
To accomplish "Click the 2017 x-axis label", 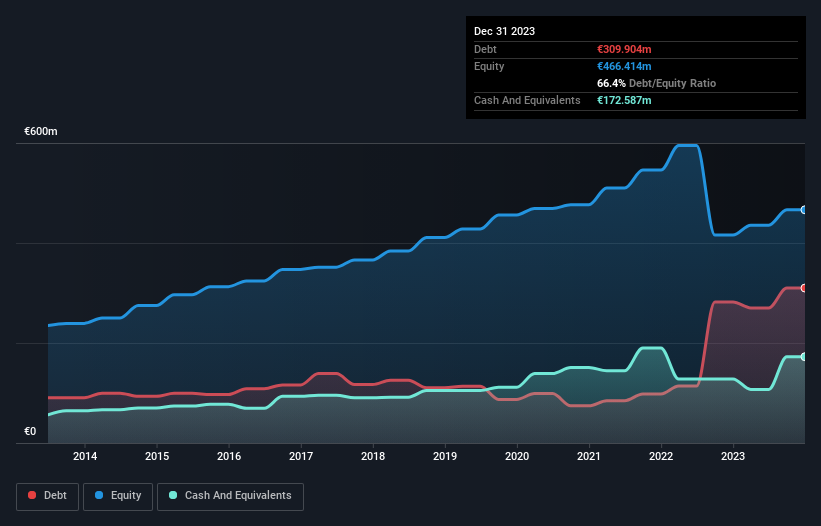I will (301, 456).
